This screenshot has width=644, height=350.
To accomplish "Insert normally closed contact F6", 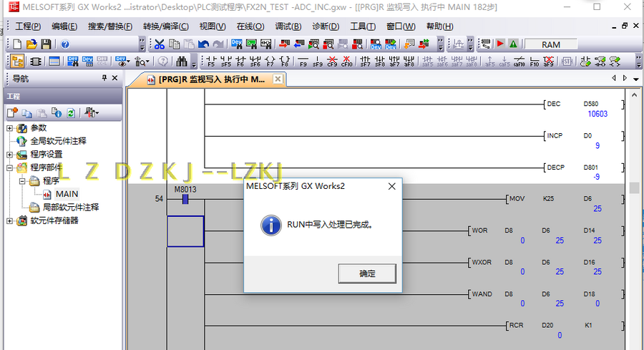I will [x=240, y=62].
